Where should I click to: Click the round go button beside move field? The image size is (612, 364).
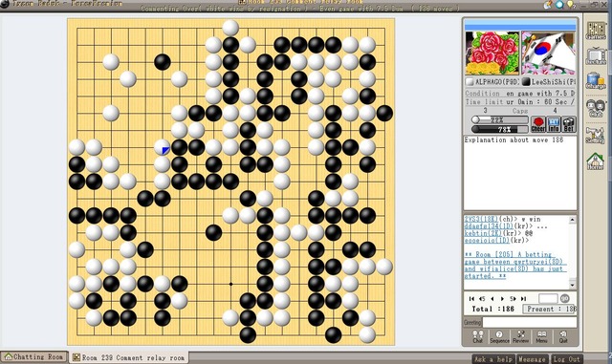pos(564,298)
